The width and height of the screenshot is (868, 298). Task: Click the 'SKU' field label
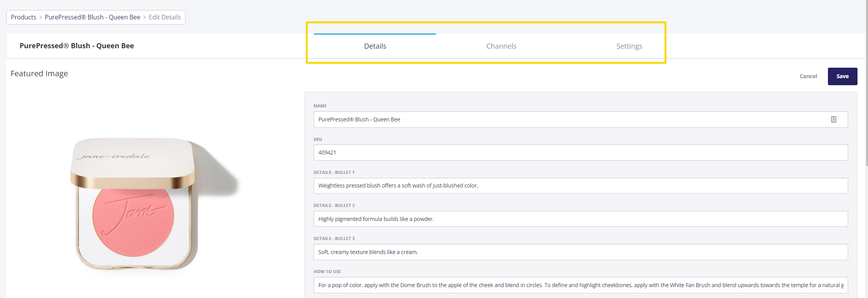(318, 139)
